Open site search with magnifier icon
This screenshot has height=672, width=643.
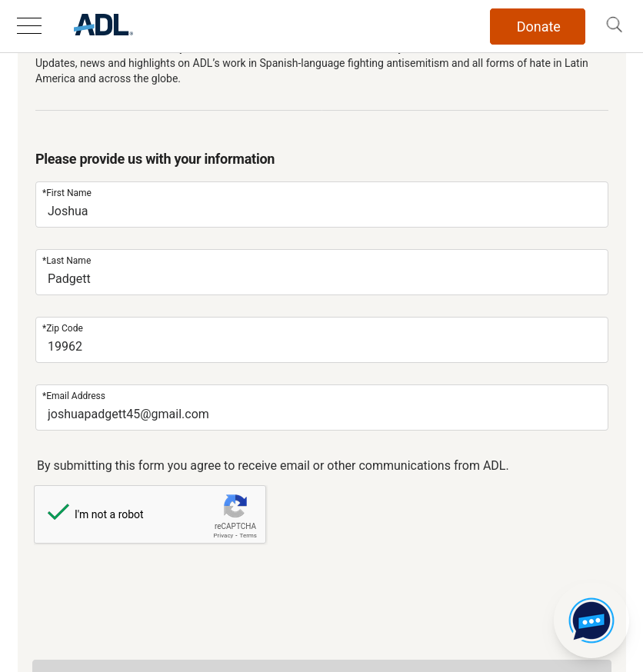tap(614, 25)
